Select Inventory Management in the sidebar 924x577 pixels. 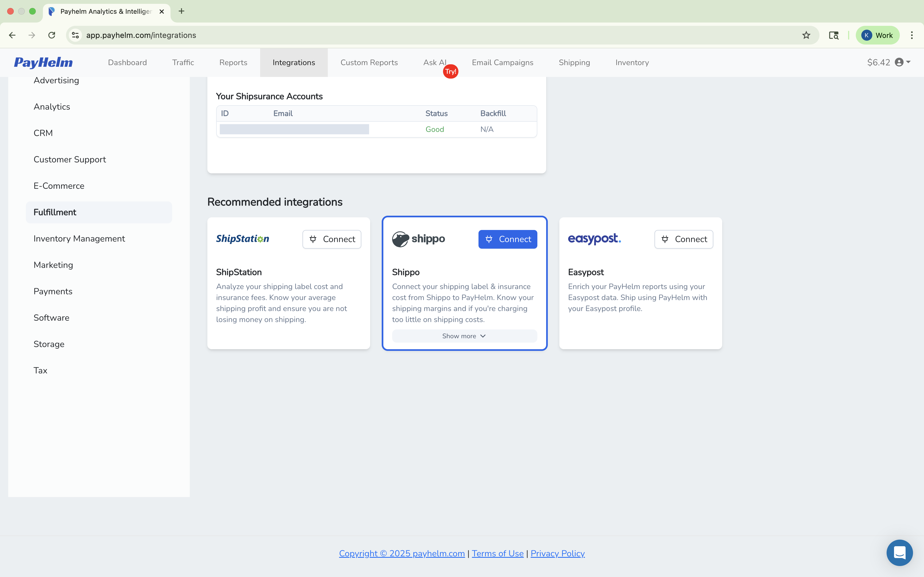(79, 238)
